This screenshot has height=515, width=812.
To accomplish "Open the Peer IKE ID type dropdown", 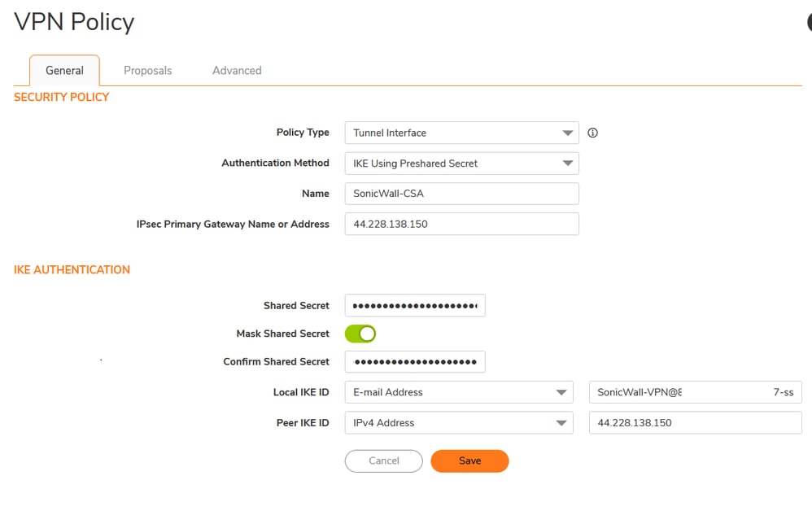I will 459,423.
